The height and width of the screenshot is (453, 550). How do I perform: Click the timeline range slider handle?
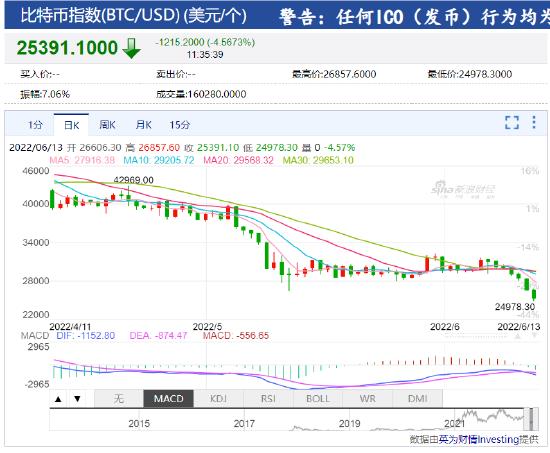coord(531,419)
